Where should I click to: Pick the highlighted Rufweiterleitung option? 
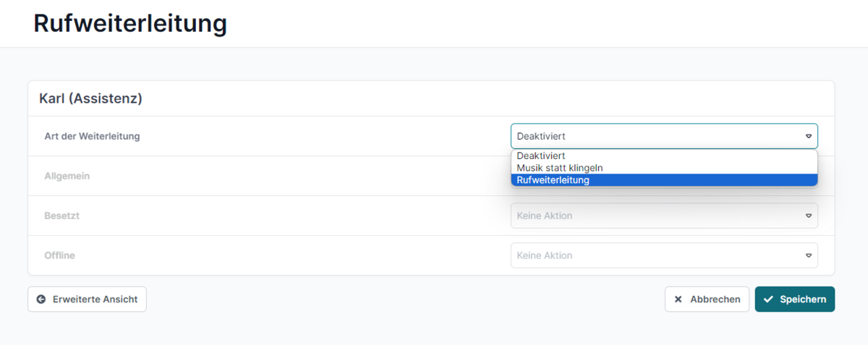[x=664, y=180]
